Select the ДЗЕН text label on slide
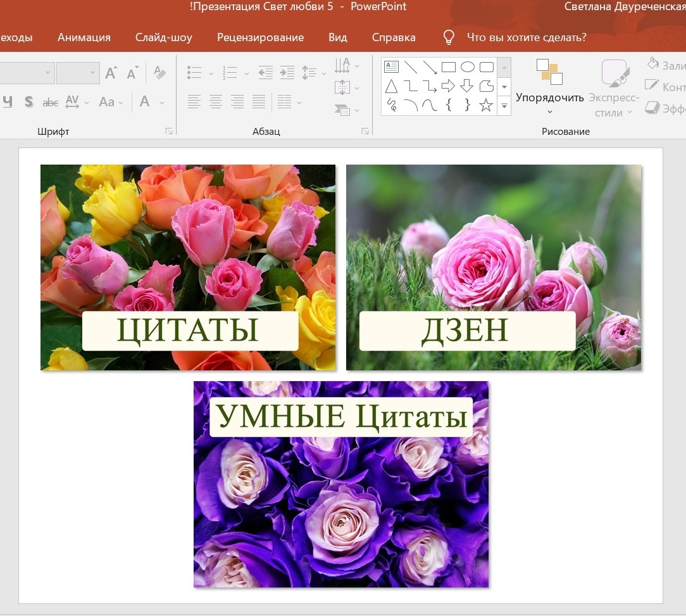This screenshot has width=686, height=616. (x=467, y=330)
